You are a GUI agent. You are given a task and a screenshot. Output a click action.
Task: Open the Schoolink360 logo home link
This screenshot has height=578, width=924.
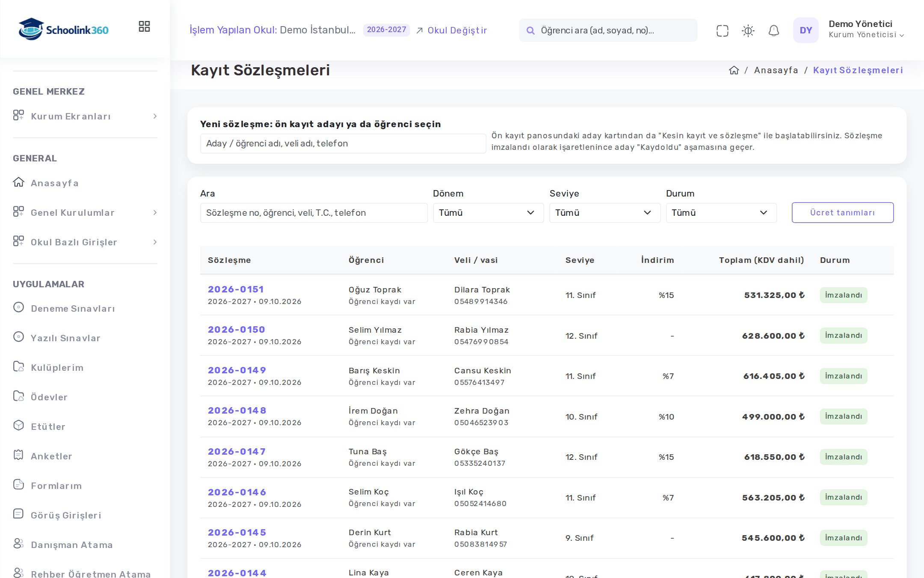[x=63, y=29]
